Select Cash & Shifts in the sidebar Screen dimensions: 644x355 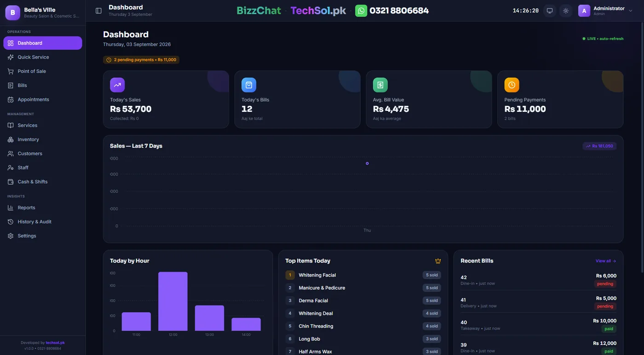pos(43,182)
